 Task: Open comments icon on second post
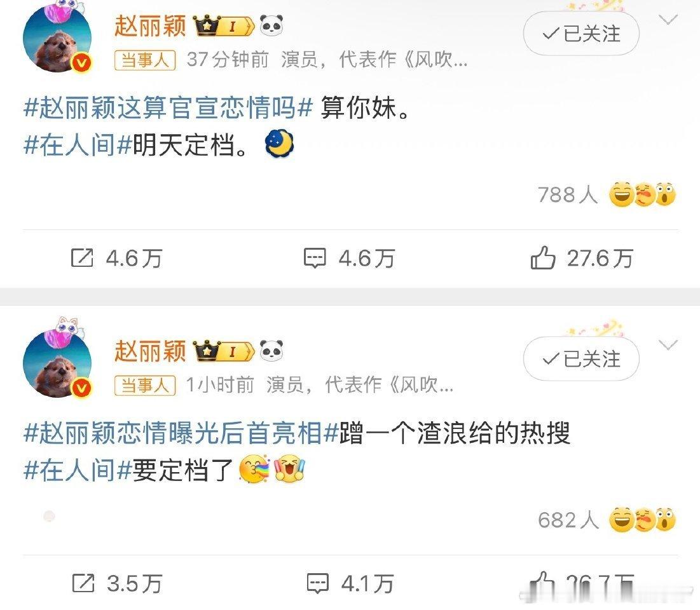(317, 583)
